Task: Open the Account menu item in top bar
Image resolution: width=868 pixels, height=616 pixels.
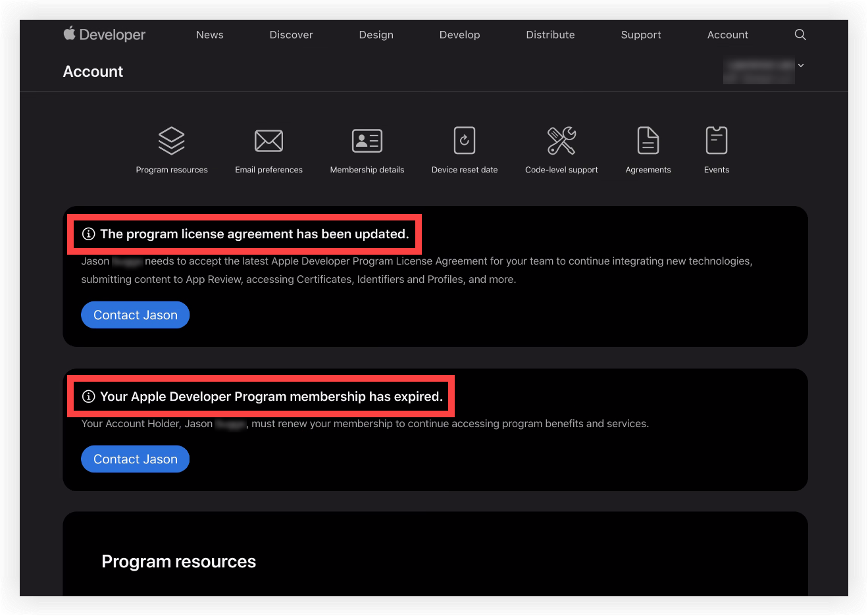Action: (x=728, y=35)
